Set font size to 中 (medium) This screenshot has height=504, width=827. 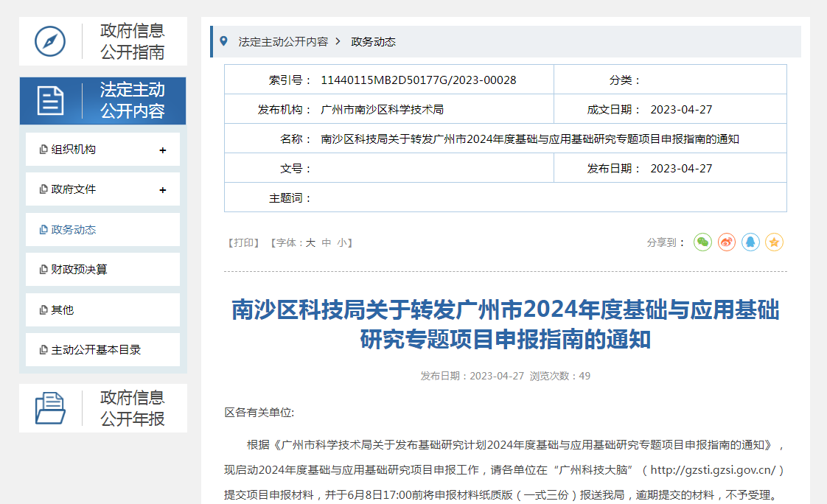327,242
